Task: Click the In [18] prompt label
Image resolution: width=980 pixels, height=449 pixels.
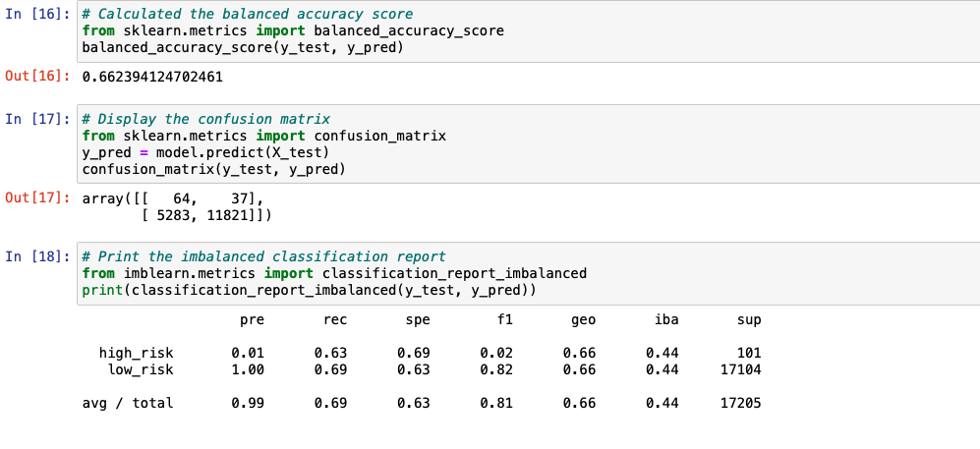Action: tap(37, 256)
